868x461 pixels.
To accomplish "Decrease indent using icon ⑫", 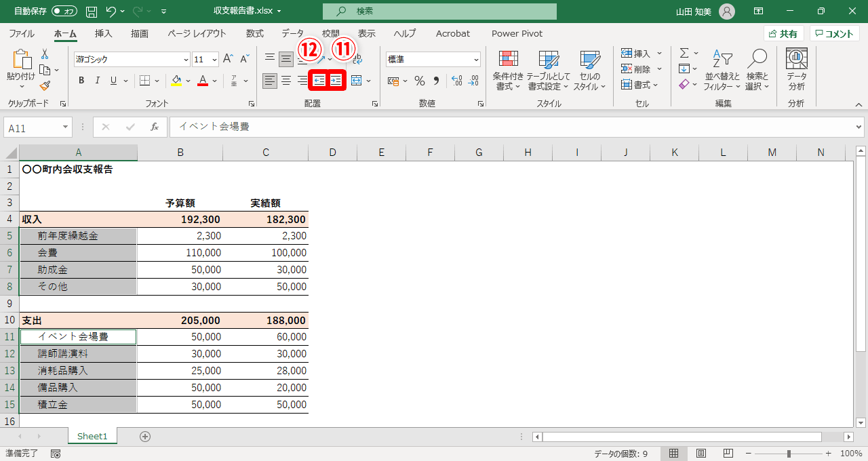I will pyautogui.click(x=319, y=80).
